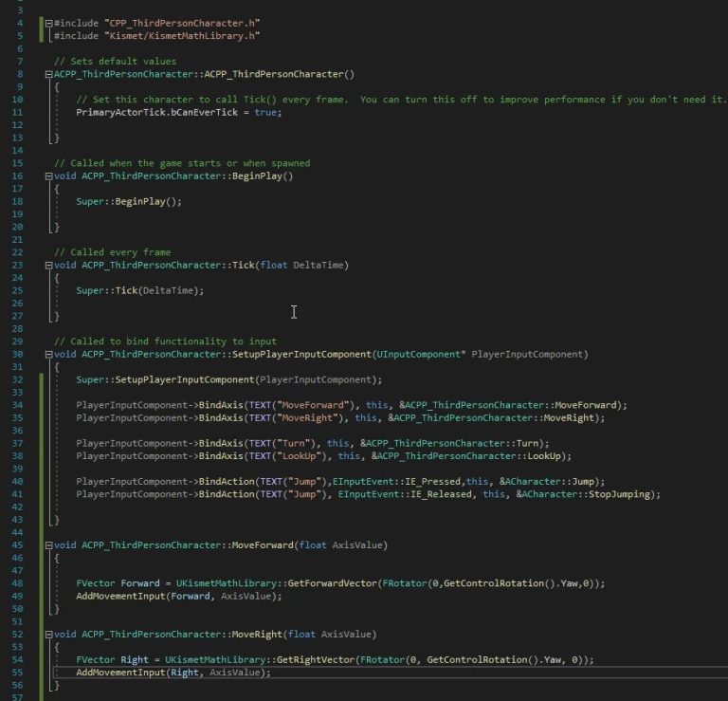Click "MoveForward" string in BindAxis line 34
This screenshot has height=701, width=728.
click(x=314, y=405)
